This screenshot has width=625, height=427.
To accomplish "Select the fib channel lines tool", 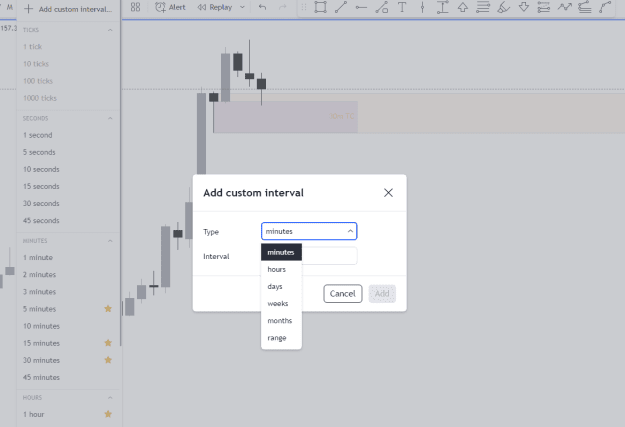I will point(585,7).
